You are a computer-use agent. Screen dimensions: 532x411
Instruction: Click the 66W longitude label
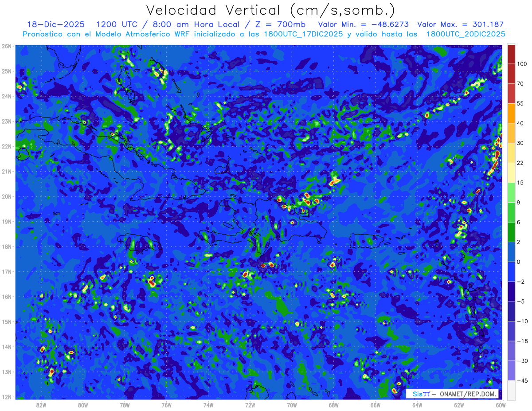(x=376, y=405)
